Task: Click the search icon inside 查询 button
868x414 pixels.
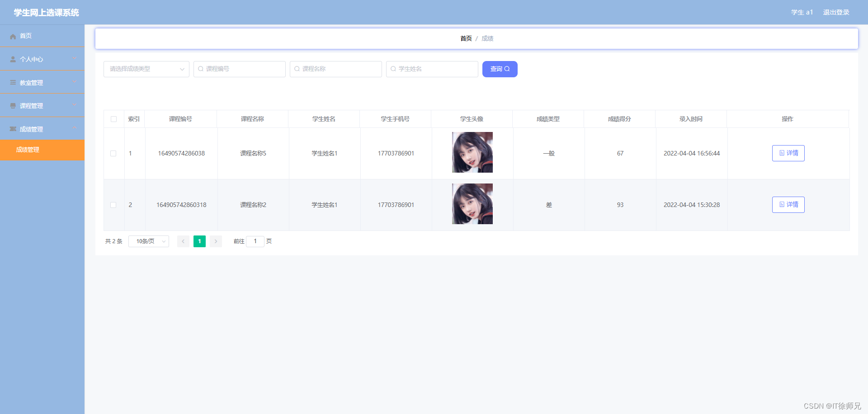Action: (507, 69)
